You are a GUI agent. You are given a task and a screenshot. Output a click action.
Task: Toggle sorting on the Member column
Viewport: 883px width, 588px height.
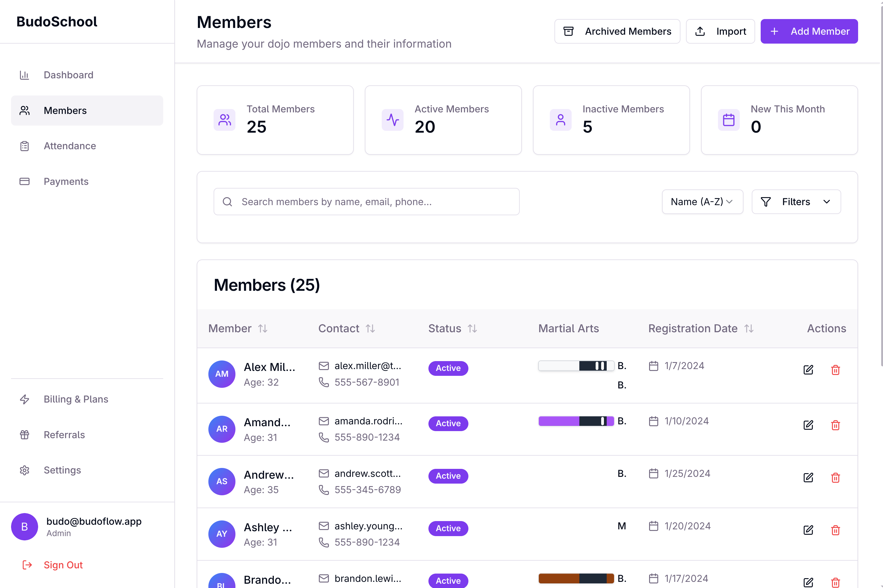point(263,328)
